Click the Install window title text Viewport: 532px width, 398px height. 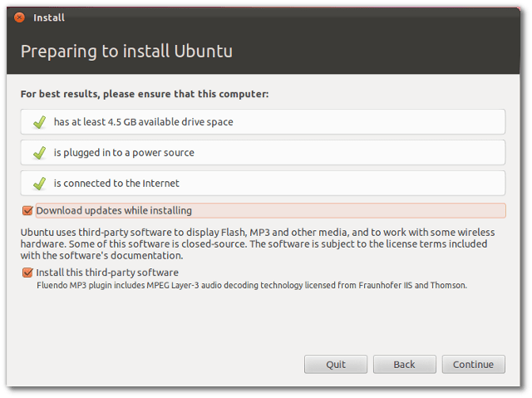click(x=49, y=17)
